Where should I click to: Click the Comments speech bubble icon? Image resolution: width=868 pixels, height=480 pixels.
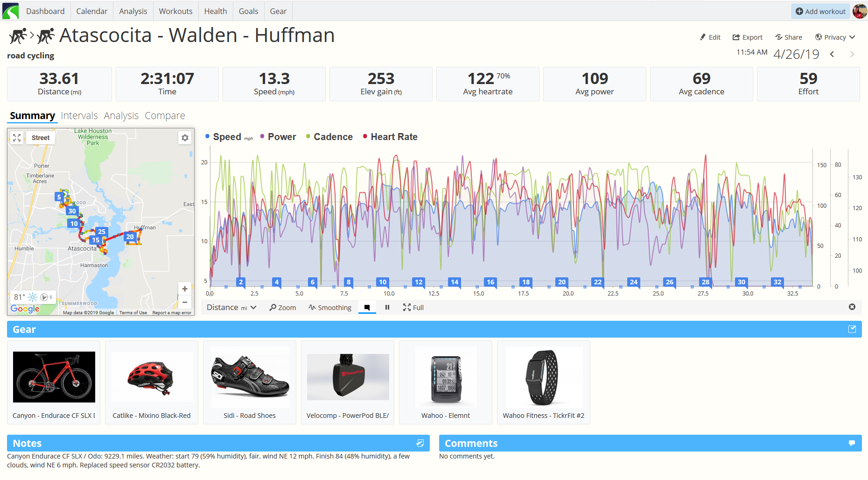[852, 443]
